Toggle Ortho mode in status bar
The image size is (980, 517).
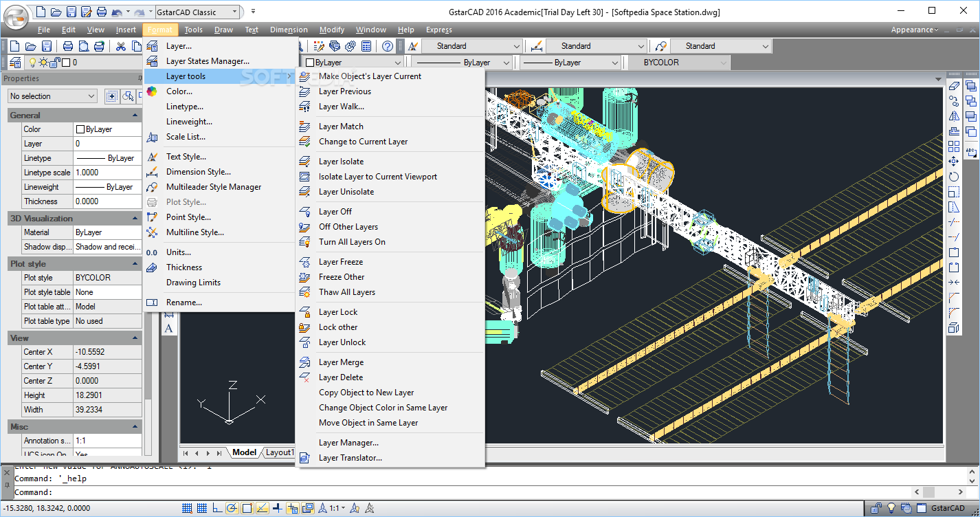216,509
